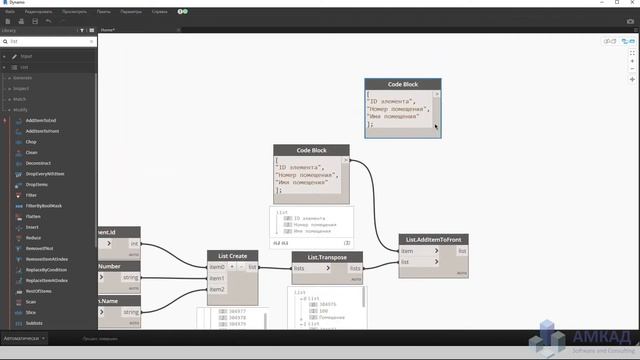Select RestOfItems in the library list
This screenshot has width=640, height=360.
[38, 291]
